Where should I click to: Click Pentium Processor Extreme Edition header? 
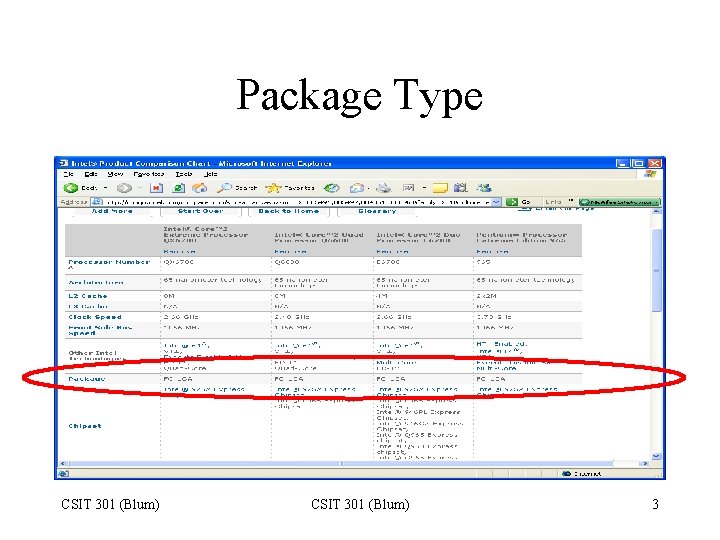(x=522, y=237)
